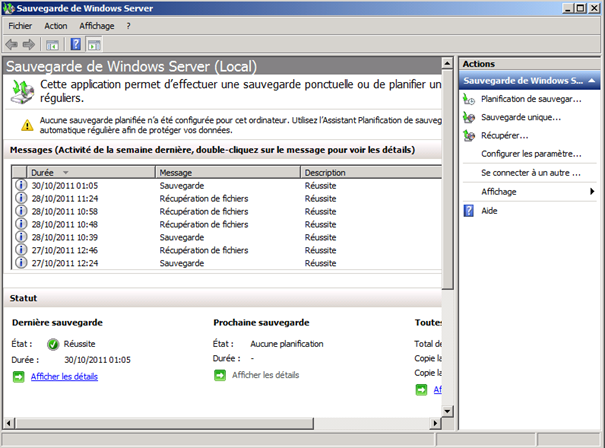The image size is (605, 448).
Task: Sort by the Description column header
Action: [x=371, y=172]
